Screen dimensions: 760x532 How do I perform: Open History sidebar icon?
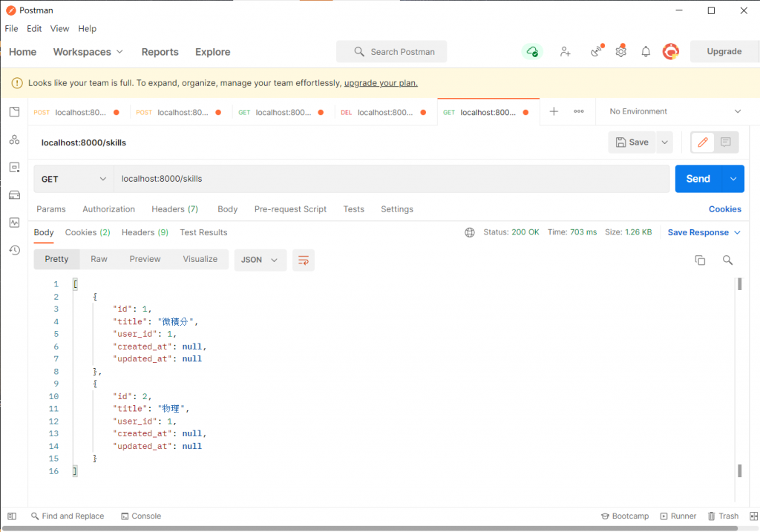(15, 251)
